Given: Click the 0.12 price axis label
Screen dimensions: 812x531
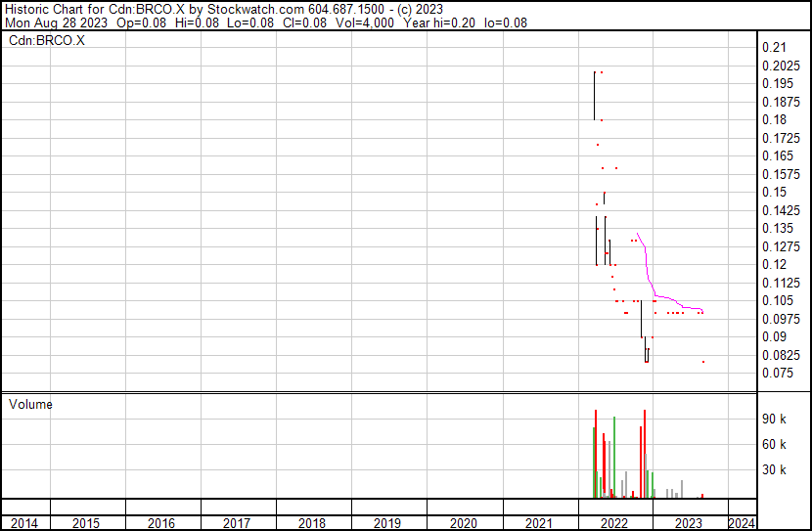Looking at the screenshot, I should click(773, 264).
